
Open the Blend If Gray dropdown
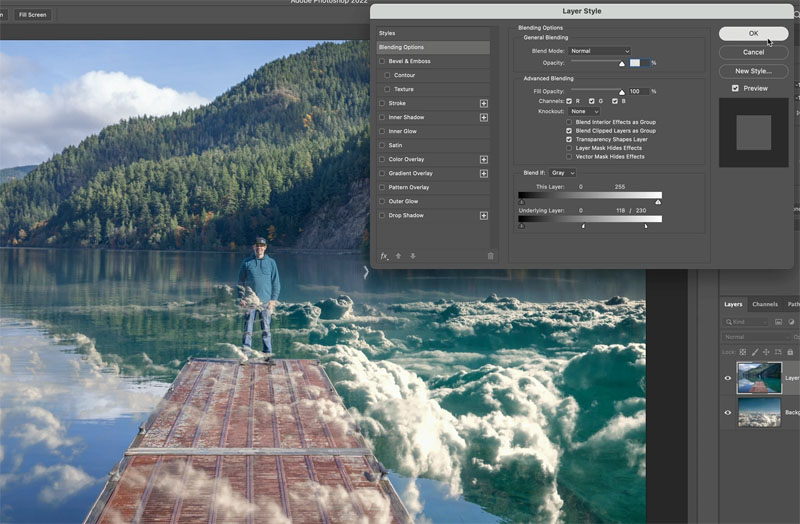(563, 173)
